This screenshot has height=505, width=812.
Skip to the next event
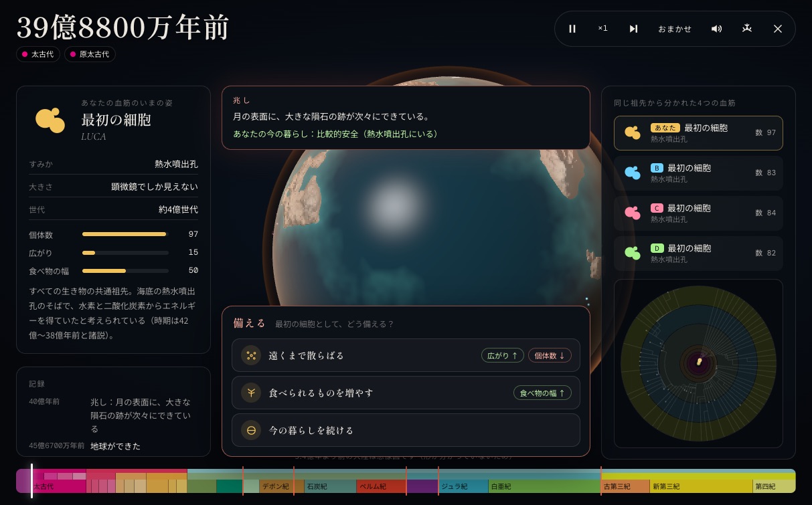click(633, 29)
